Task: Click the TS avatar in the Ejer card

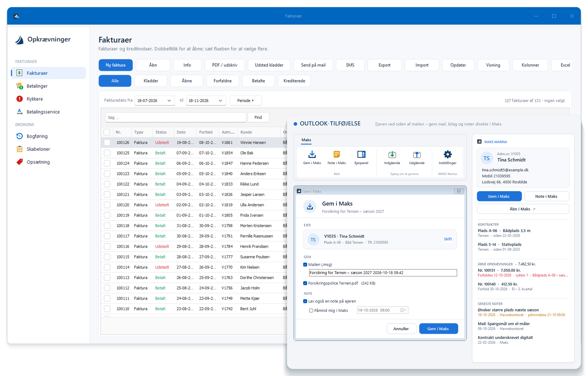Action: (313, 239)
